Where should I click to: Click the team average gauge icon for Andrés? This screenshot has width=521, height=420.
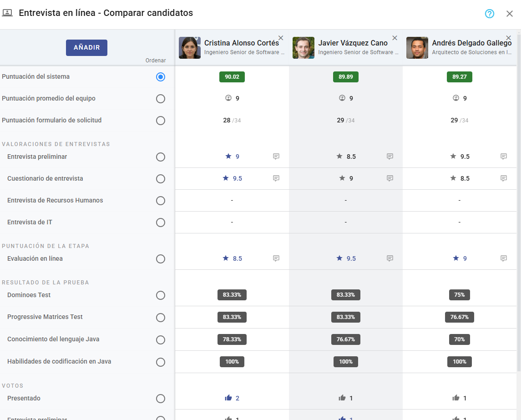pos(456,98)
